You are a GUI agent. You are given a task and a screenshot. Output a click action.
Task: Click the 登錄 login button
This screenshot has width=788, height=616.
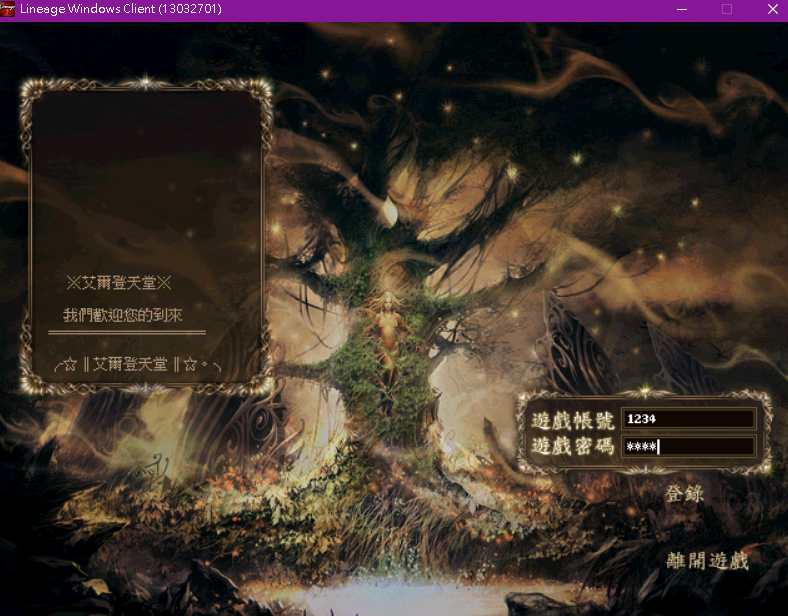[684, 493]
